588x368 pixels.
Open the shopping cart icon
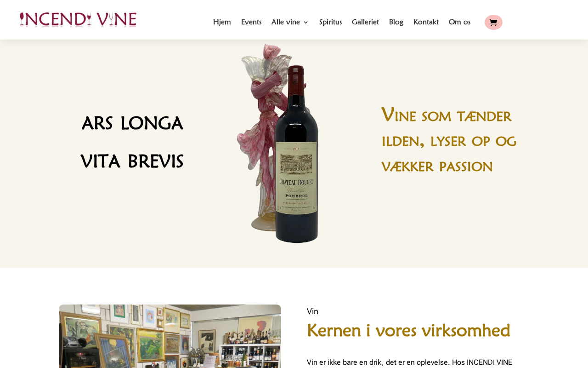tap(493, 22)
